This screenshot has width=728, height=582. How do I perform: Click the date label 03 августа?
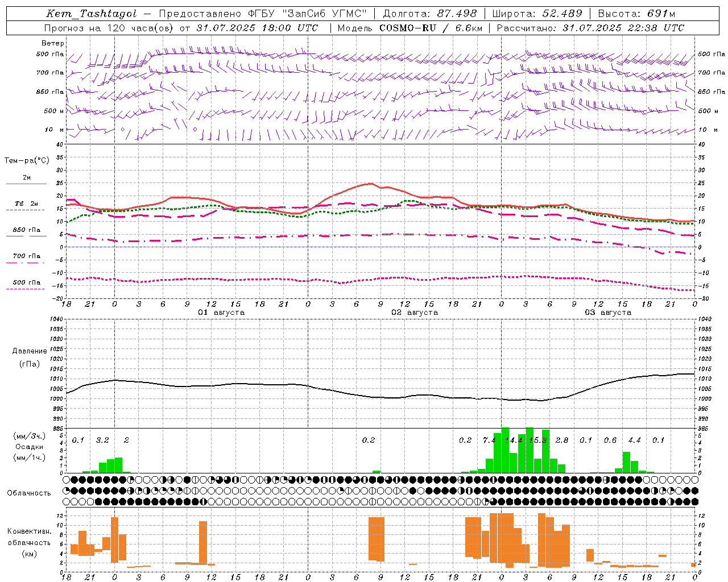click(x=608, y=313)
